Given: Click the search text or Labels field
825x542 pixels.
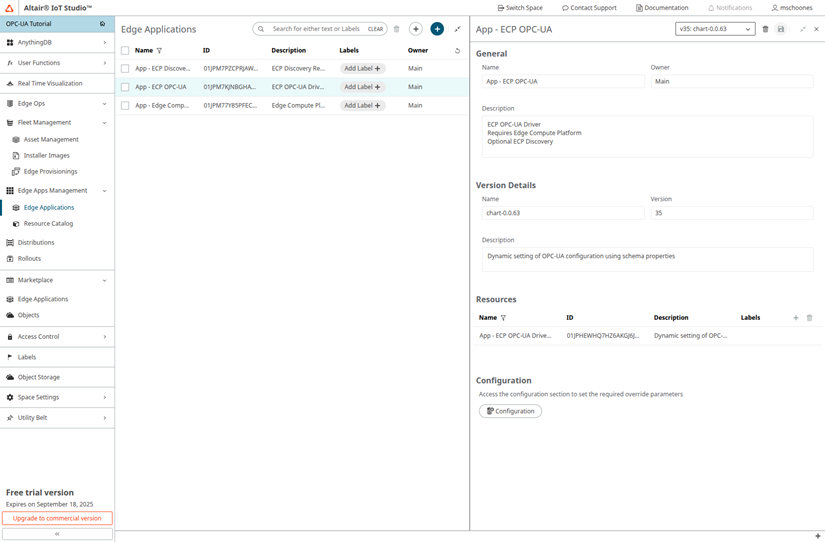Looking at the screenshot, I should tap(316, 29).
